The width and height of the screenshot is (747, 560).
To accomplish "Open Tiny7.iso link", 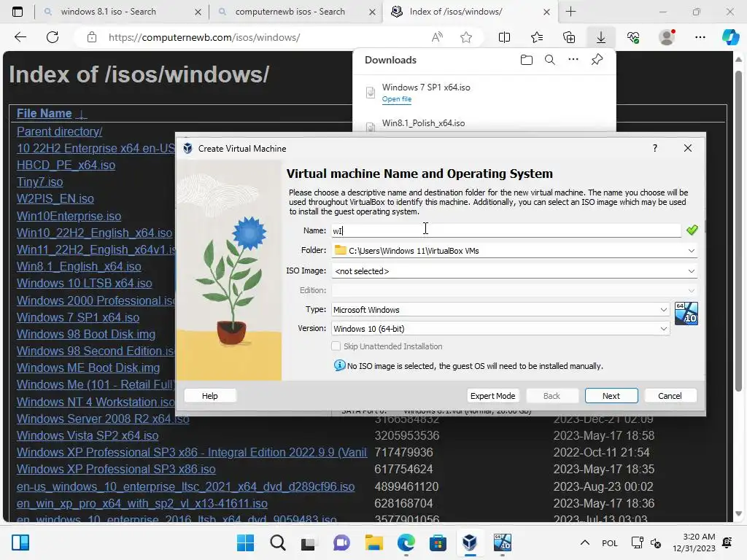I will point(39,182).
